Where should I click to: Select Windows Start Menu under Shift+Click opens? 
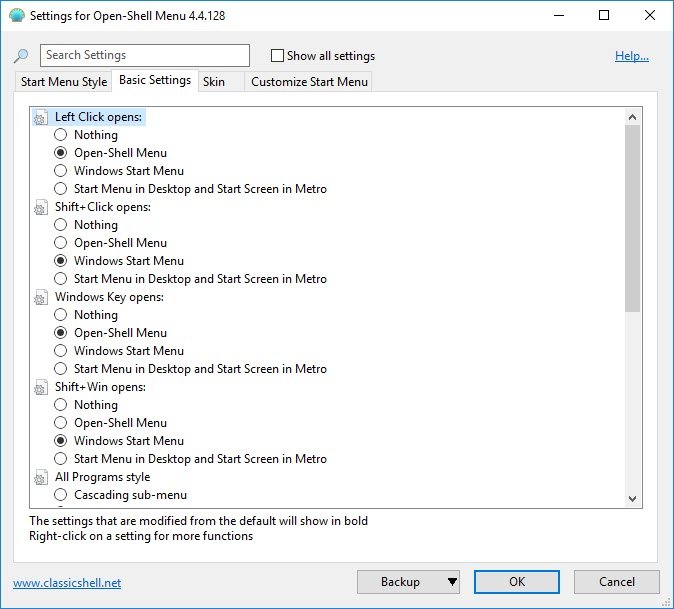click(x=61, y=261)
